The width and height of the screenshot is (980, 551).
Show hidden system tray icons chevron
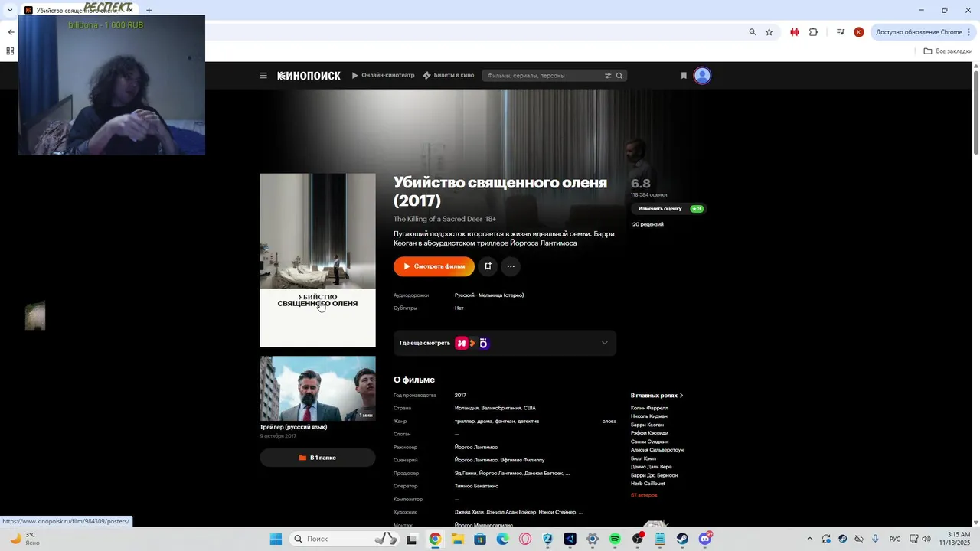(810, 539)
